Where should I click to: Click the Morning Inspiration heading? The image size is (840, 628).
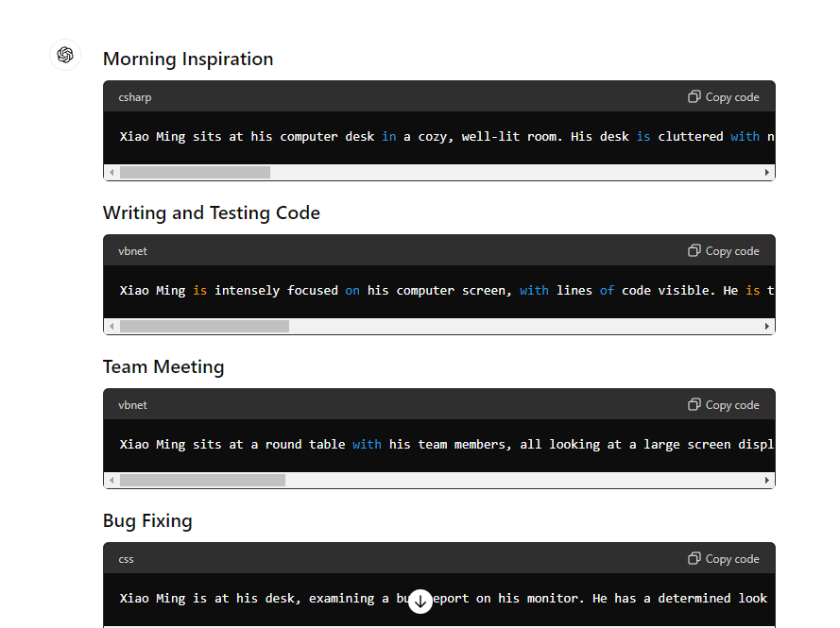coord(188,59)
